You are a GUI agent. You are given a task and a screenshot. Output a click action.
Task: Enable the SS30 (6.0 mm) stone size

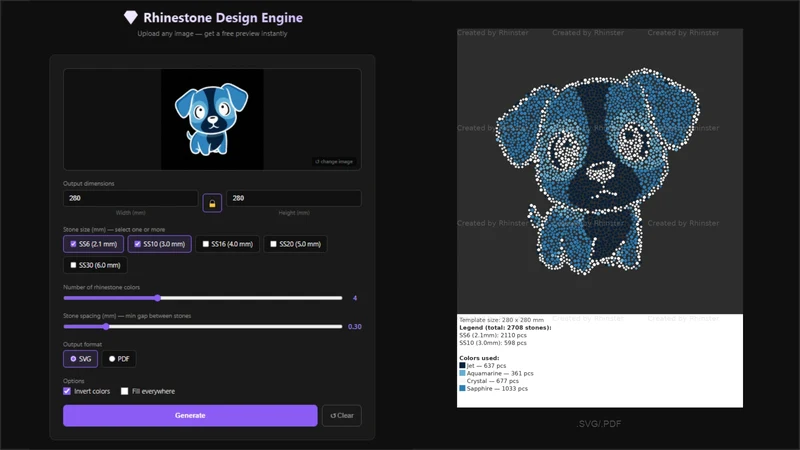tap(95, 265)
